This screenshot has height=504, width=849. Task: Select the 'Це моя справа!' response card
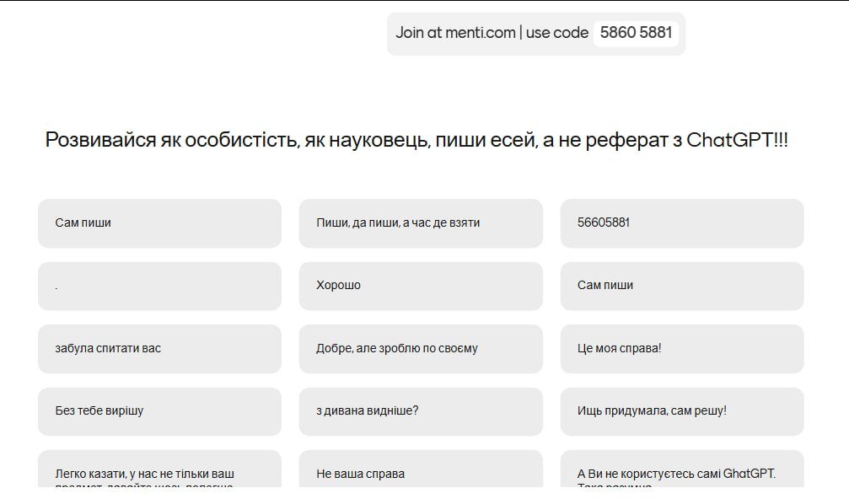coord(681,348)
